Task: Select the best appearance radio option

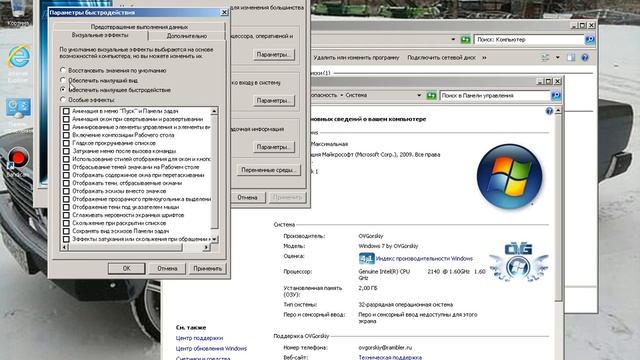Action: pyautogui.click(x=63, y=80)
